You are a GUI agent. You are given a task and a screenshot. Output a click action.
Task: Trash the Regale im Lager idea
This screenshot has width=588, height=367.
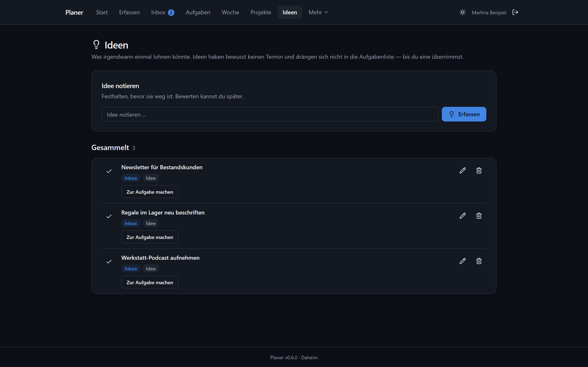pos(479,216)
